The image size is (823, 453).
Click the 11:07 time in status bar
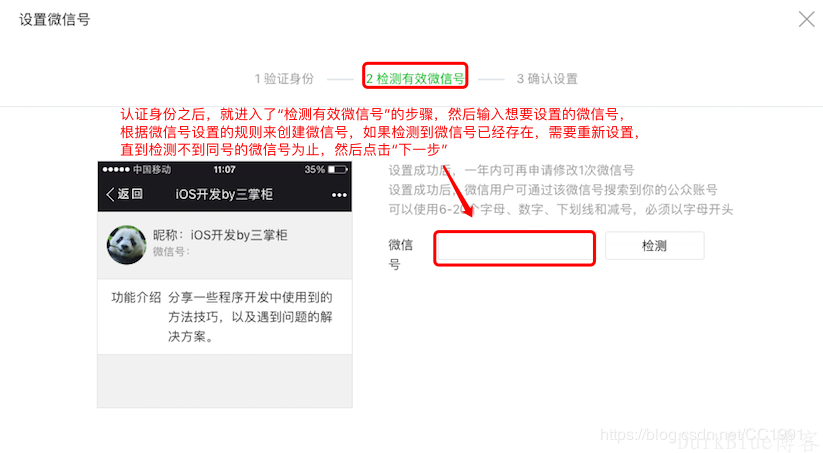224,170
